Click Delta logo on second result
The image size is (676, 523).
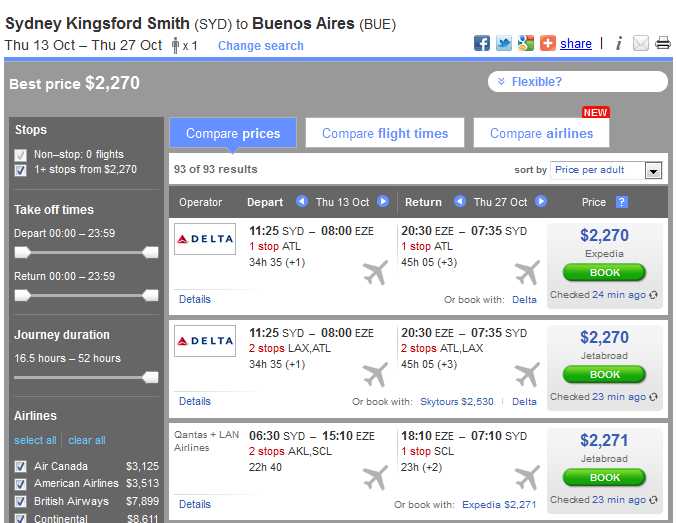(205, 341)
